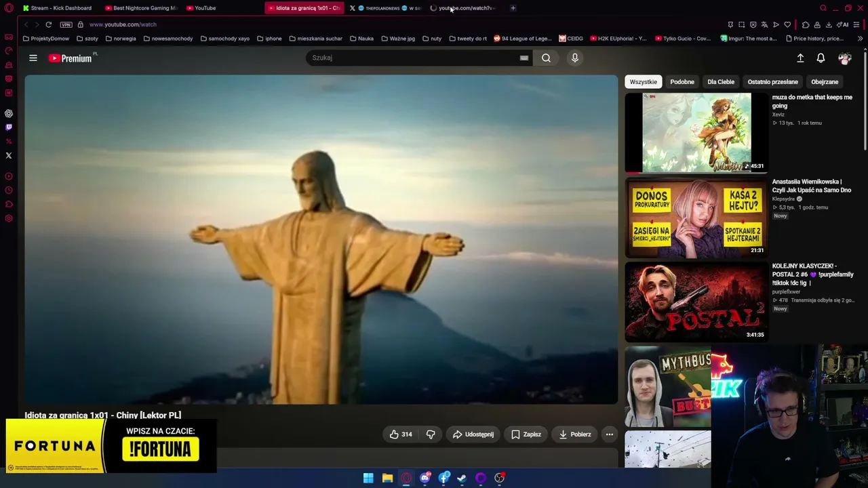
Task: Open Twitch from the Opera sidebar
Action: point(9,127)
